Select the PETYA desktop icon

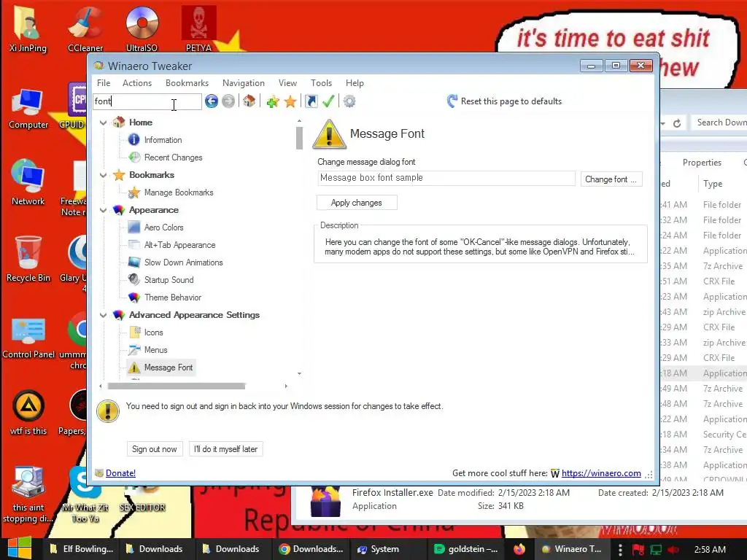pyautogui.click(x=198, y=29)
